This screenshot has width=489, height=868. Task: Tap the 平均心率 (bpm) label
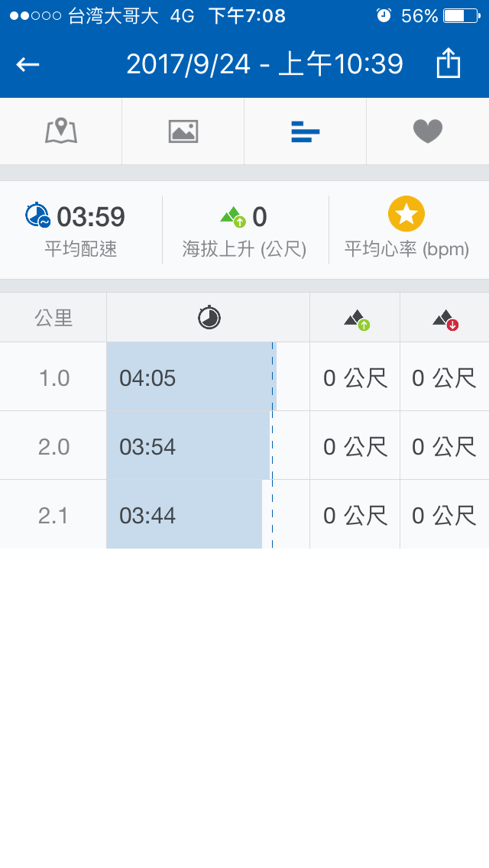click(406, 249)
